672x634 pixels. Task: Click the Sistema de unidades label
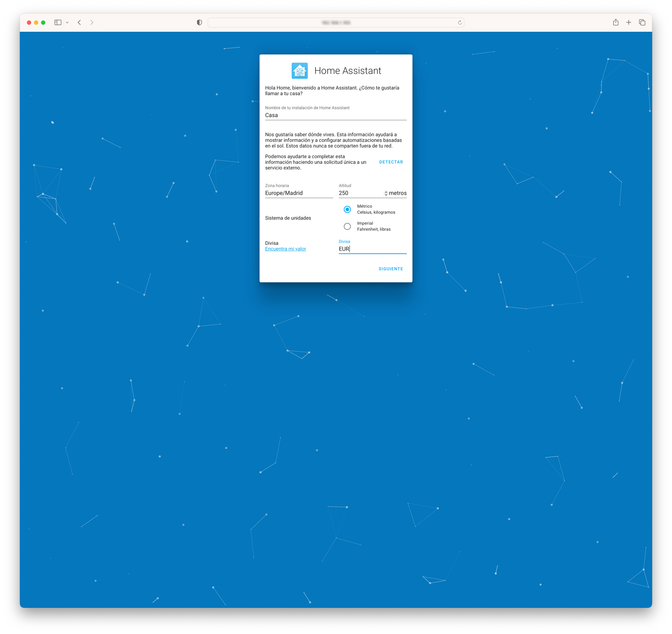(288, 218)
